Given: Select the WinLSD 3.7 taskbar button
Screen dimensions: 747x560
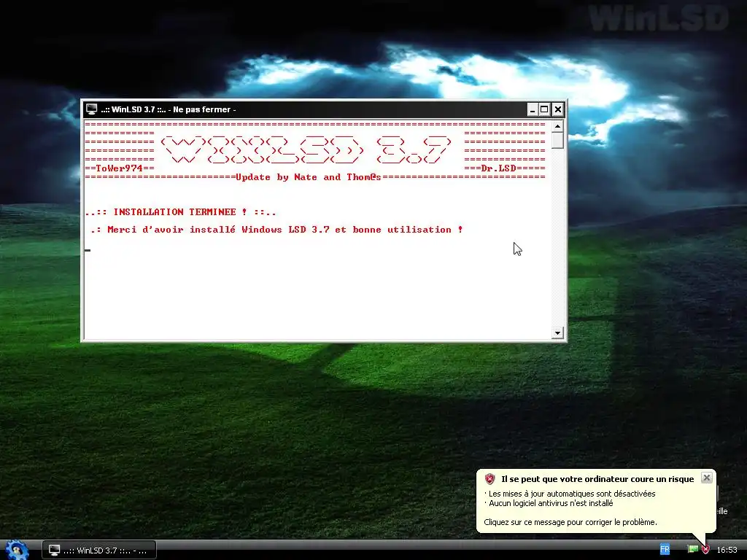Looking at the screenshot, I should pyautogui.click(x=99, y=550).
